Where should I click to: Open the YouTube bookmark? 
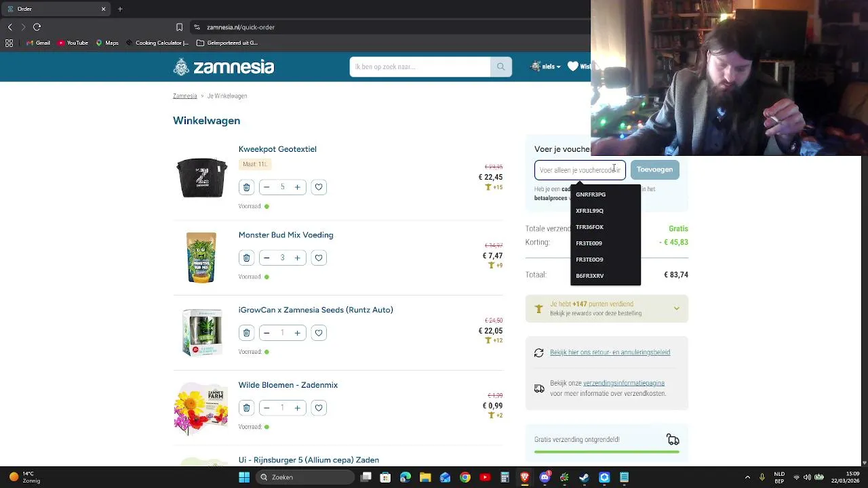[x=73, y=43]
